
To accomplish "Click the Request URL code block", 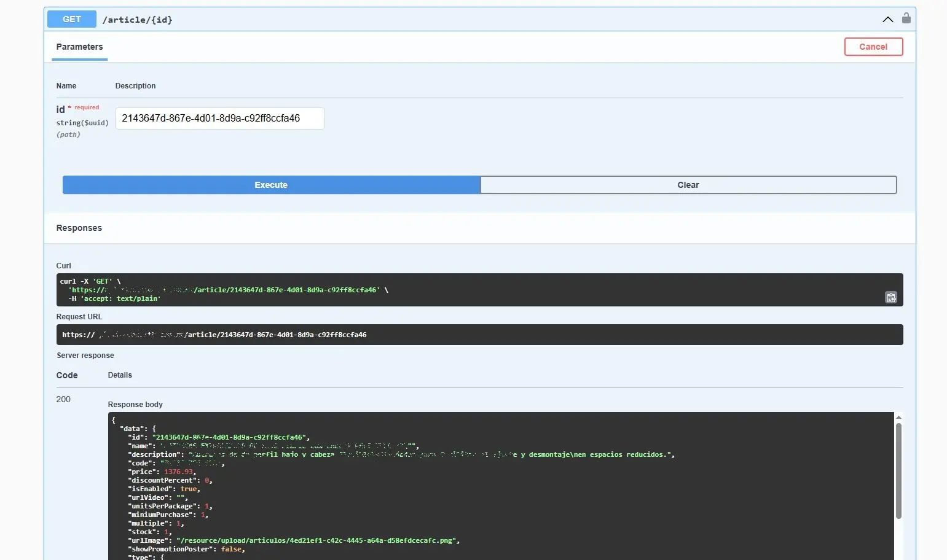I will [x=479, y=335].
